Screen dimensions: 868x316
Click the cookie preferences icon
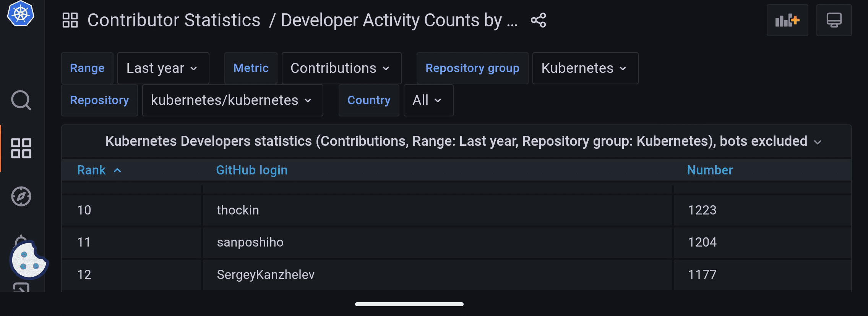coord(29,260)
